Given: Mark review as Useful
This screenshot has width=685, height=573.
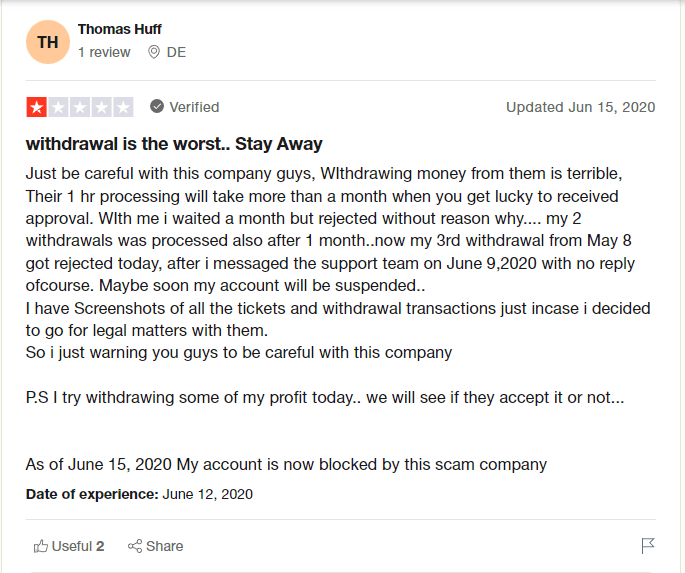Looking at the screenshot, I should click(x=69, y=546).
